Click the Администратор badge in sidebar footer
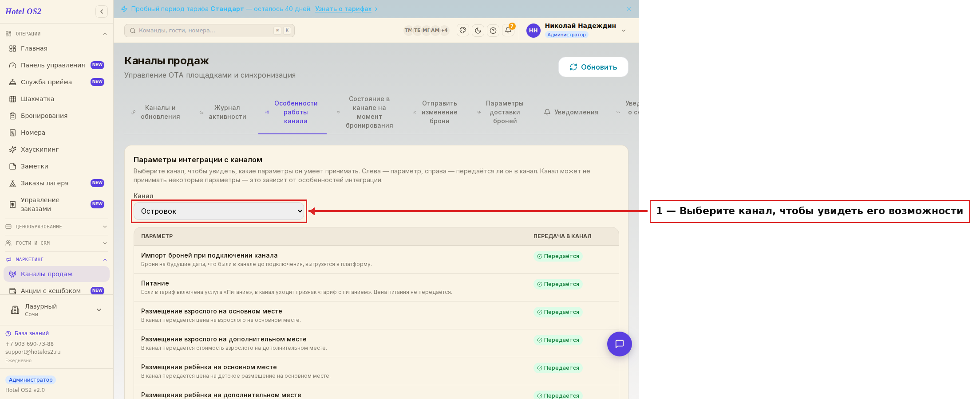This screenshot has width=980, height=399. (x=31, y=380)
